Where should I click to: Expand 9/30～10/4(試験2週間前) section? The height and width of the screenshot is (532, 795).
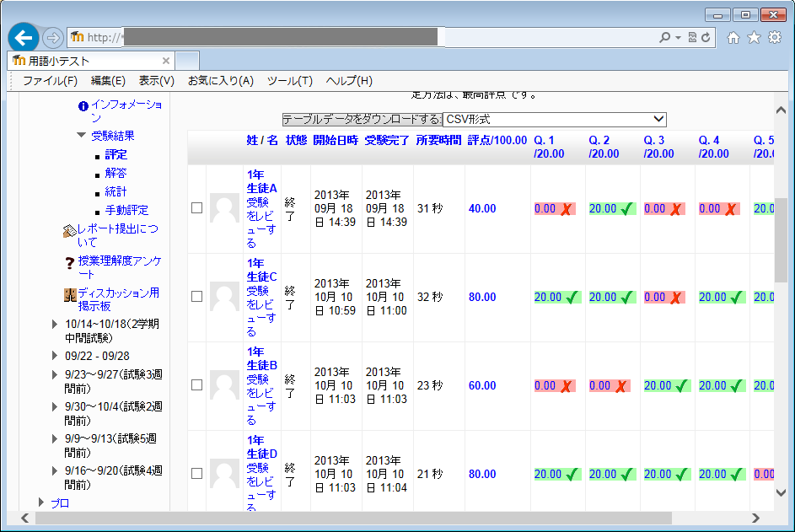click(55, 406)
